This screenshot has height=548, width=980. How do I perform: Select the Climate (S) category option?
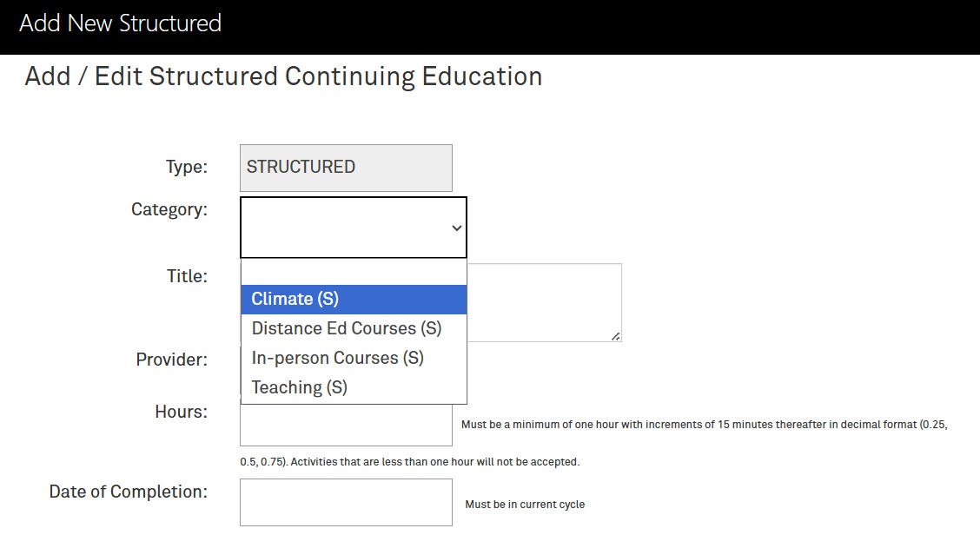354,300
